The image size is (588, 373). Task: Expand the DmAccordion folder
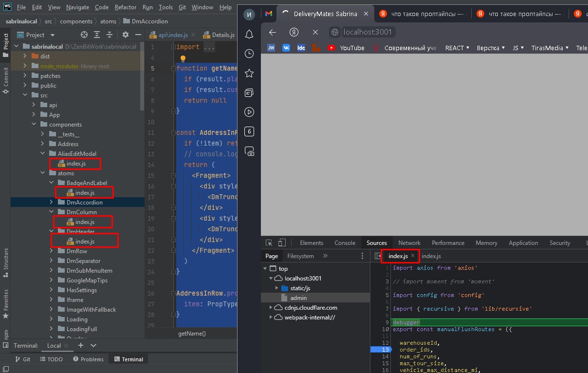coord(52,202)
